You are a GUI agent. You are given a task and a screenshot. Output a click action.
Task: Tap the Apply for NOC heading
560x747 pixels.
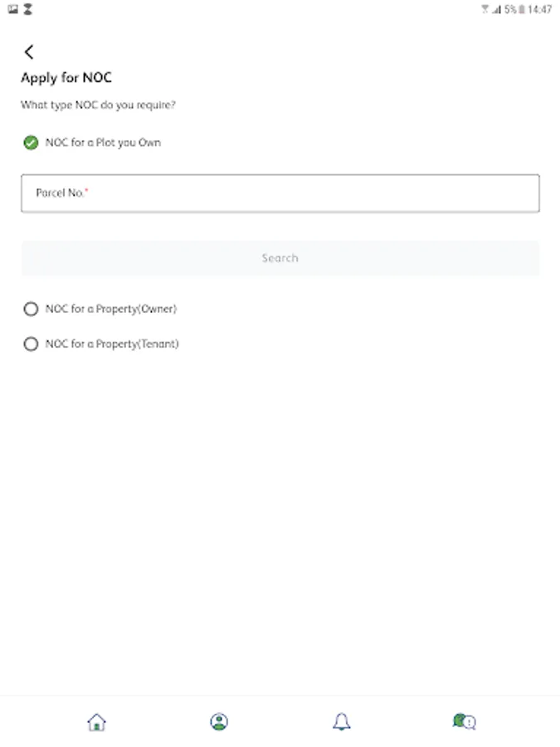click(66, 78)
